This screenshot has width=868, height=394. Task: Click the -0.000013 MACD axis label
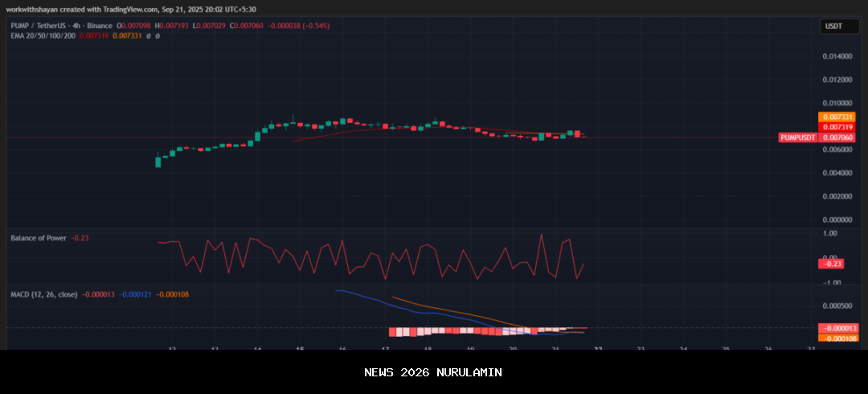[x=836, y=328]
